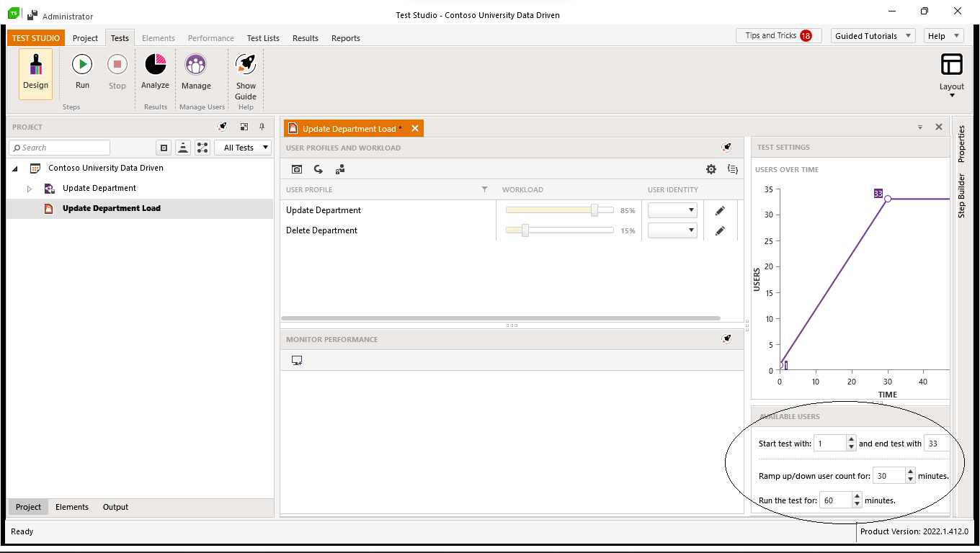Open the Layout menu
Image resolution: width=980 pixels, height=553 pixels.
point(951,75)
